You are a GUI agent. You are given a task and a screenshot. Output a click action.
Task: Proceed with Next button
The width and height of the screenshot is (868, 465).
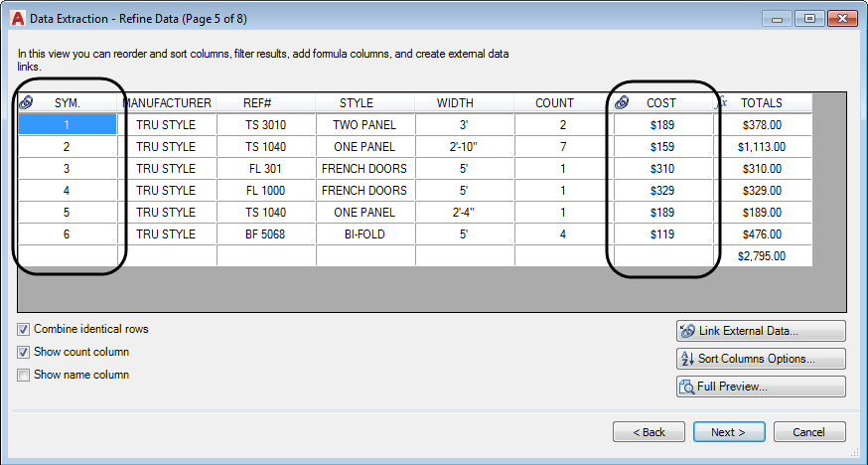click(x=729, y=432)
